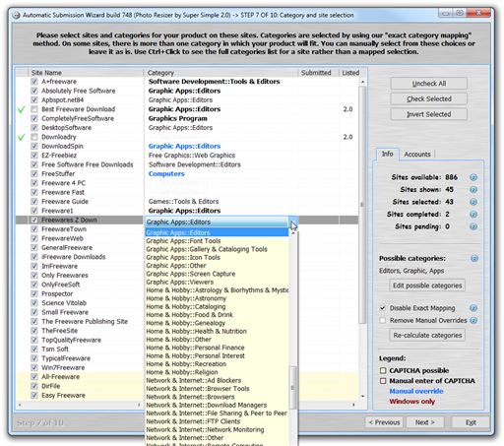Click help icon next to Sites shown
The width and height of the screenshot is (504, 446).
(x=473, y=190)
